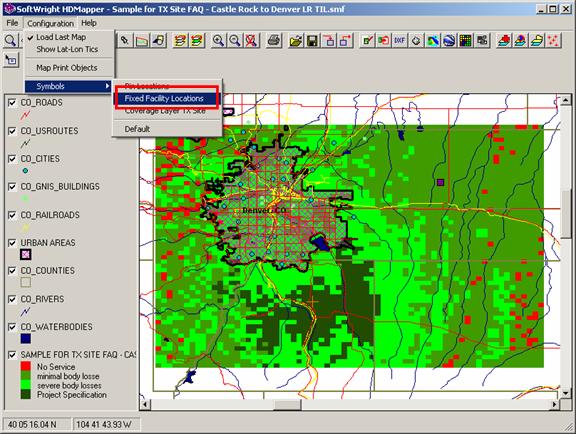Toggle the CO_ROADS layer checkbox
Screen dimensions: 576x434
pyautogui.click(x=12, y=103)
